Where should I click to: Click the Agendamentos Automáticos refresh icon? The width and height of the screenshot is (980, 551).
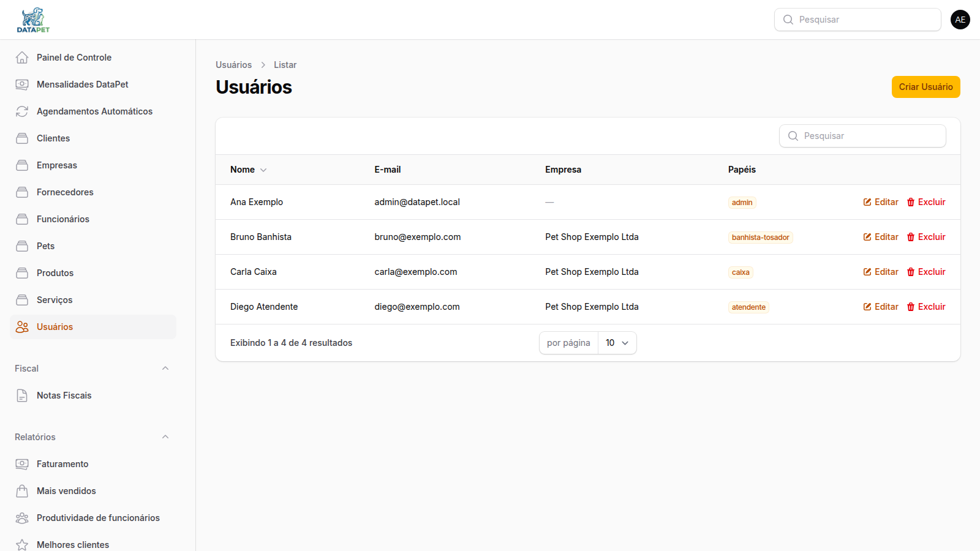22,111
